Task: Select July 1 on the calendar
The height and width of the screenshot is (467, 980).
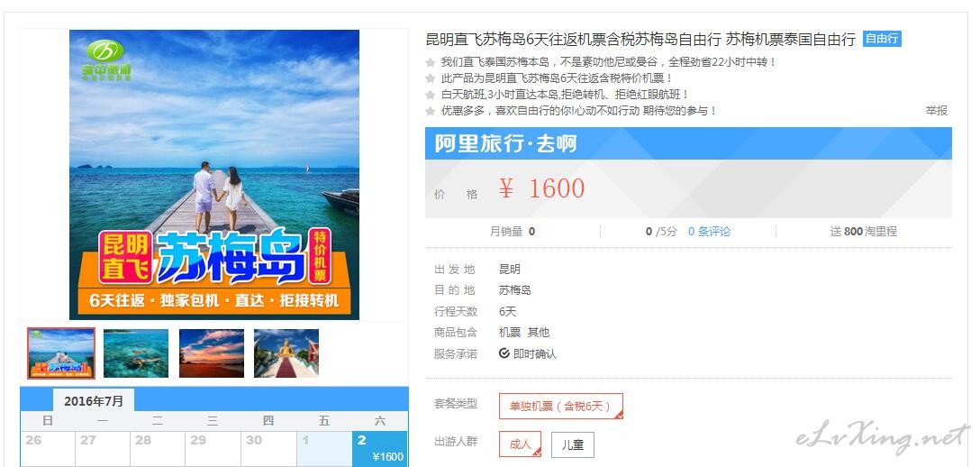Action: point(324,449)
